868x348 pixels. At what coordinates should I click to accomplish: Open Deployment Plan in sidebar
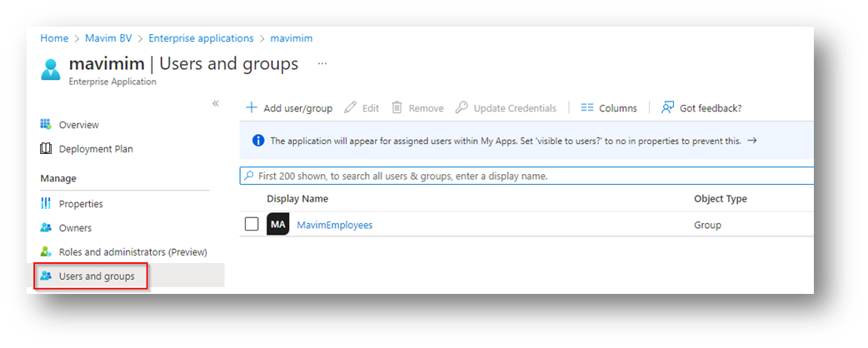[x=96, y=149]
